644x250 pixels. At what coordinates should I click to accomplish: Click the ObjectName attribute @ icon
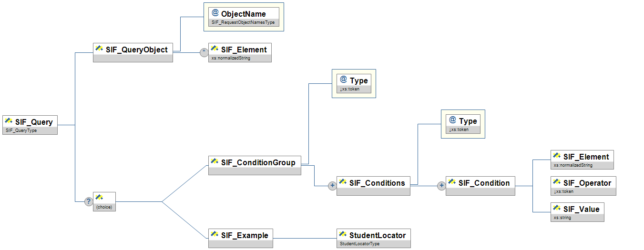215,13
